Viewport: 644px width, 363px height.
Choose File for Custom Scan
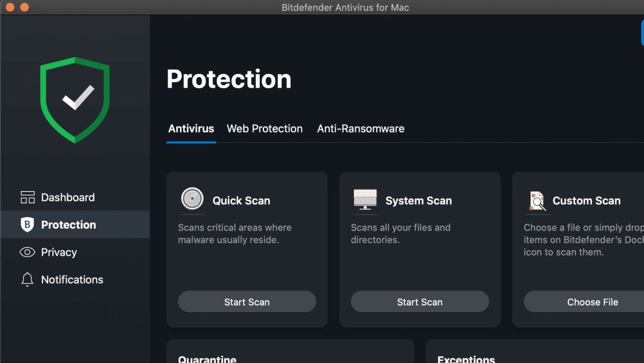pos(584,302)
